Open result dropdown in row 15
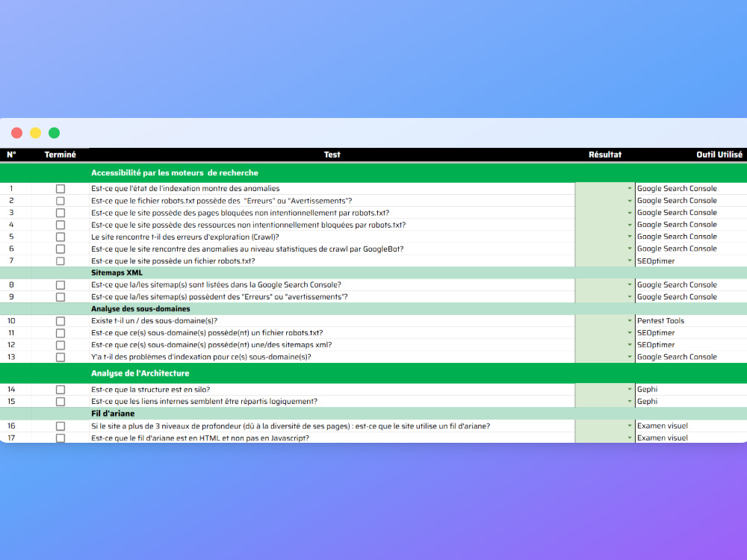Viewport: 747px width, 560px height. [x=629, y=402]
